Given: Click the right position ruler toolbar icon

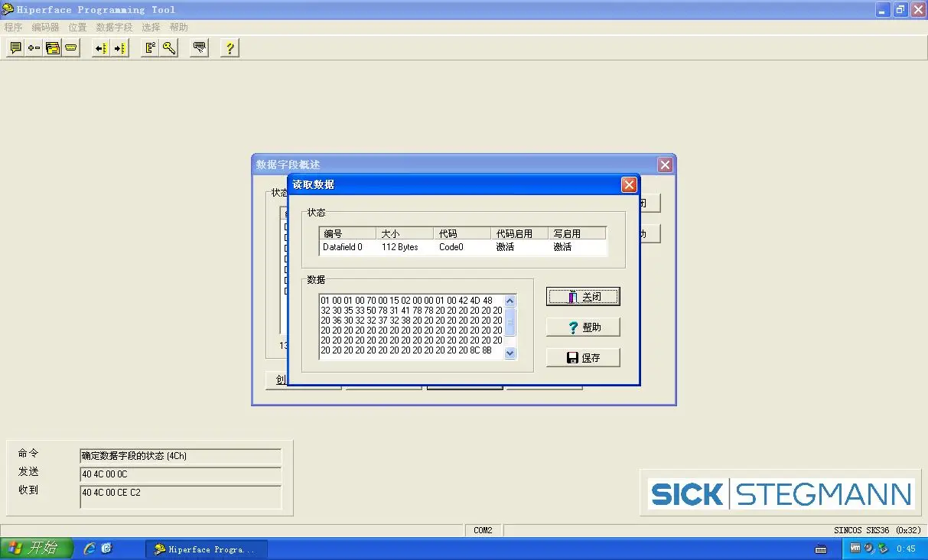Looking at the screenshot, I should [x=119, y=47].
